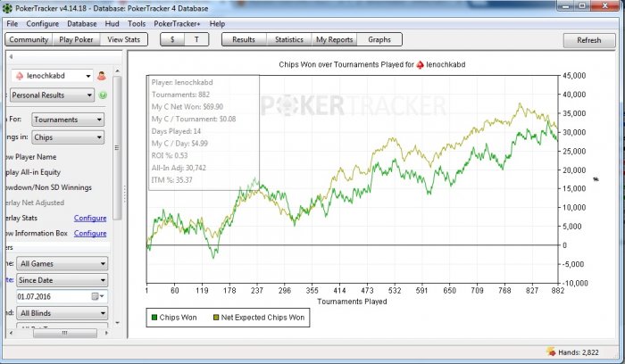Click the spade icon in chart title

click(x=421, y=64)
